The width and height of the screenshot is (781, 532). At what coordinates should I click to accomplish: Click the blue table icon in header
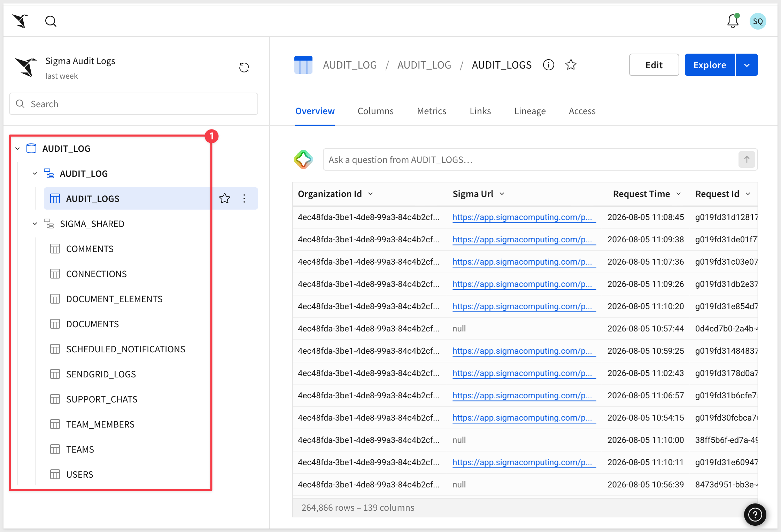303,65
